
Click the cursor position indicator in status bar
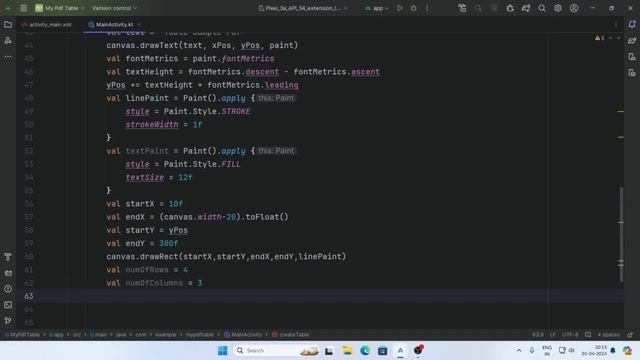(538, 335)
